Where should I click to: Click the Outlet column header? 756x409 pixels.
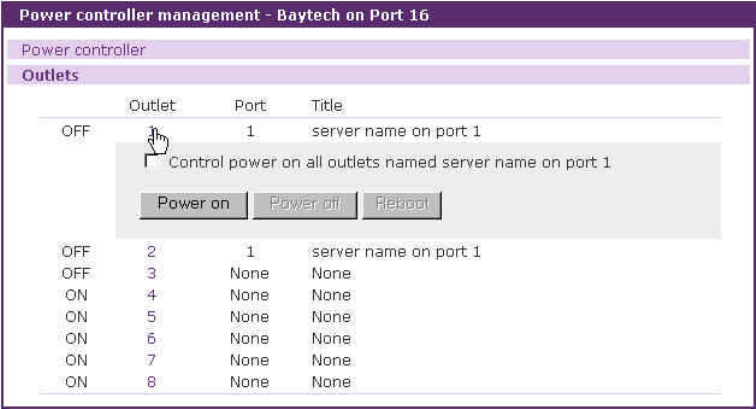(x=152, y=105)
